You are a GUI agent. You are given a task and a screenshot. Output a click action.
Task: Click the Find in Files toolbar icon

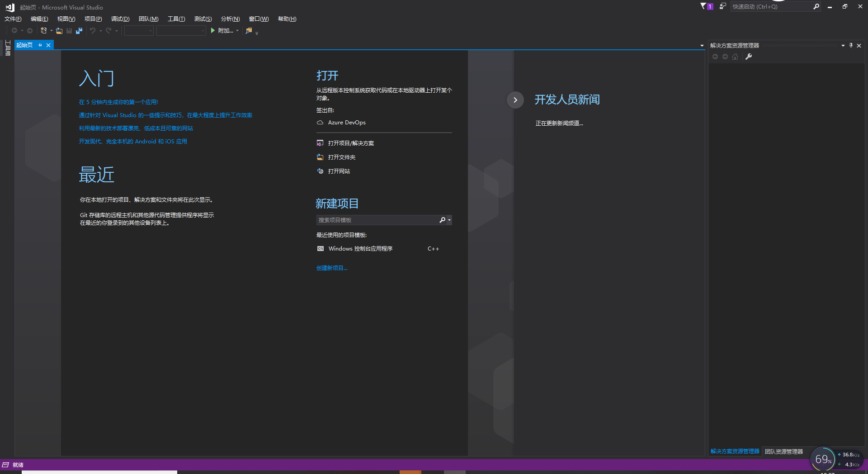pos(249,31)
